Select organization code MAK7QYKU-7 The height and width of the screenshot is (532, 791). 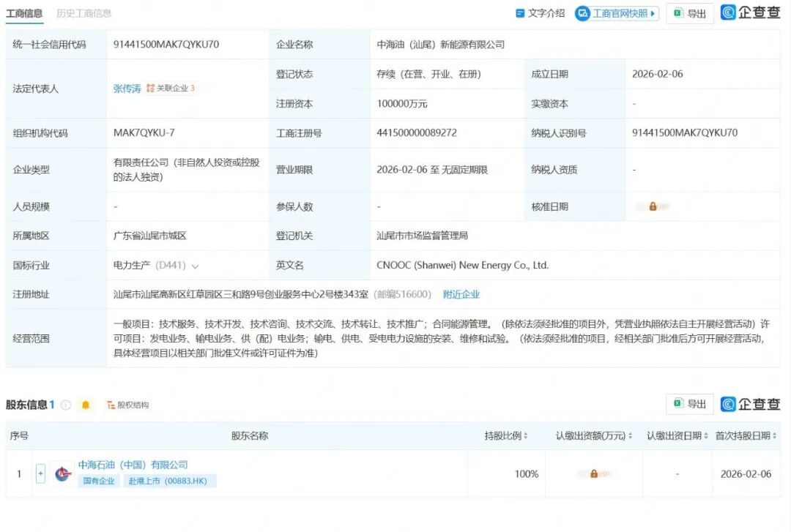point(144,133)
